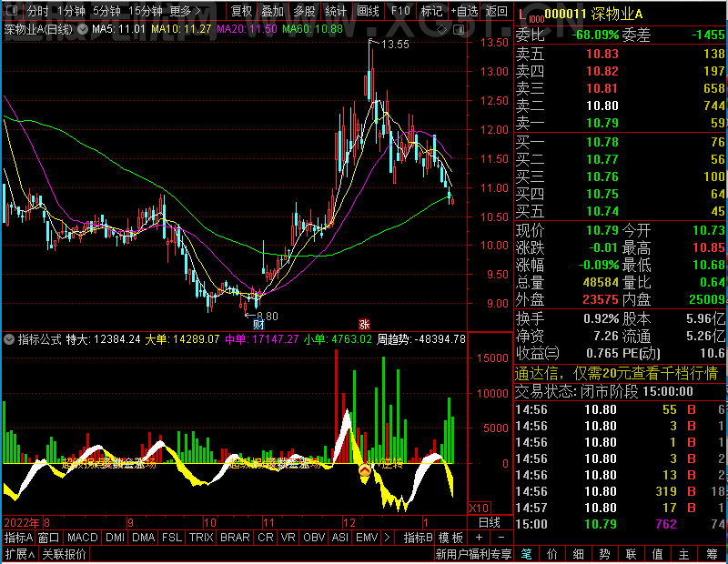Click 返回 to go back
The width and height of the screenshot is (728, 564).
point(496,11)
